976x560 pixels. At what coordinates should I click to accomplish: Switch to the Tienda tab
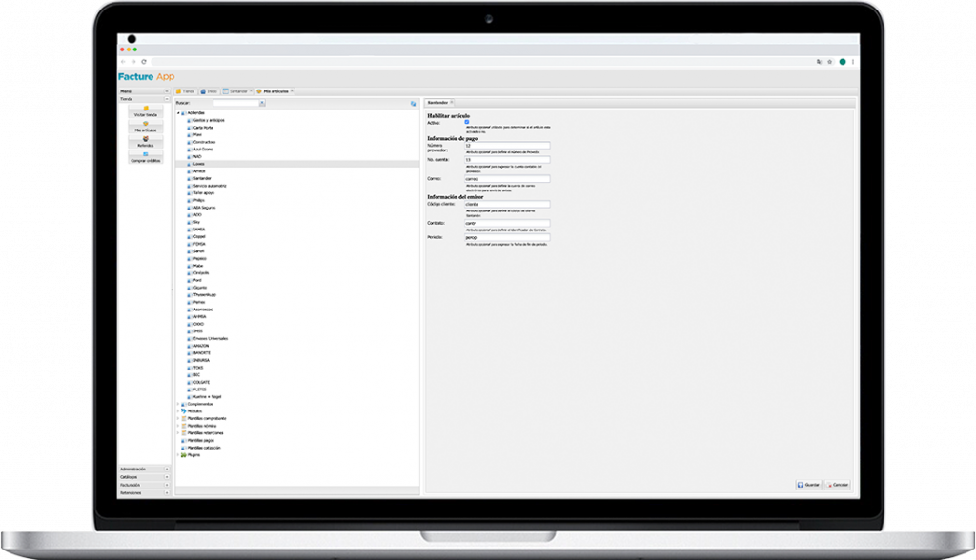click(x=187, y=90)
